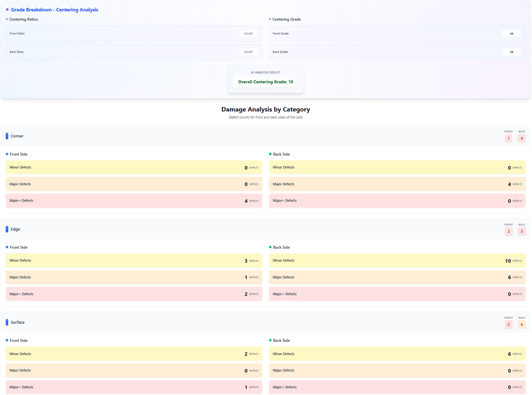Click the Back Grade value box
The image size is (532, 395).
click(511, 52)
